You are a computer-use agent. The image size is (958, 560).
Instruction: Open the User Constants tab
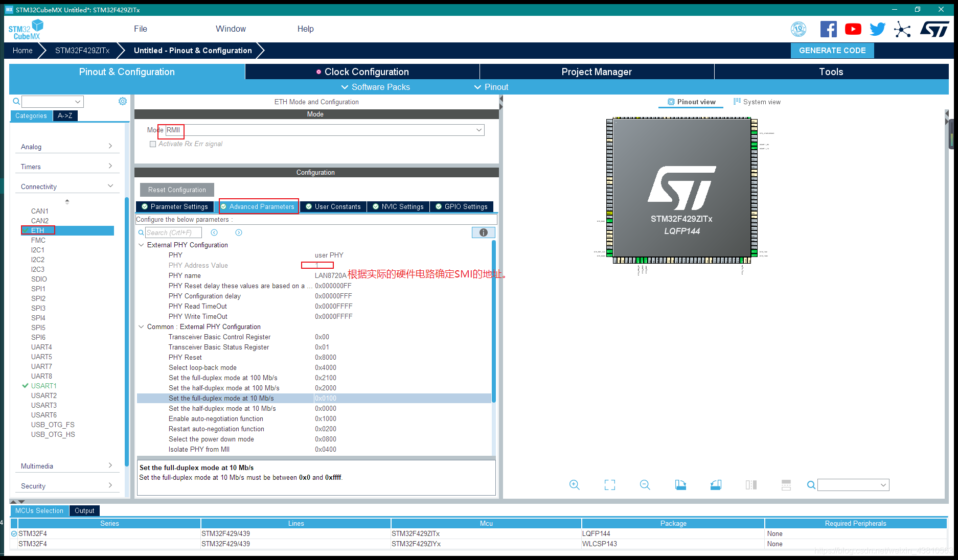coord(333,206)
